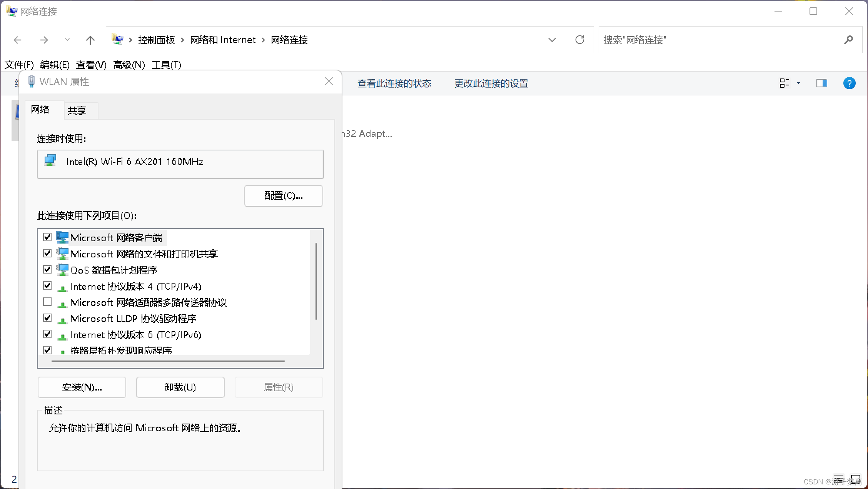
Task: Click the items list vertical scrollbar
Action: tap(316, 281)
